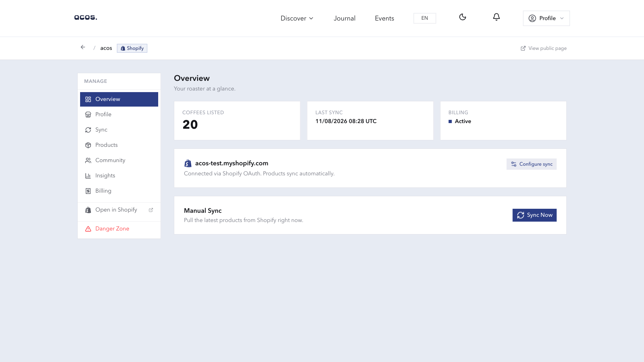Click the Shopify badge in the breadcrumb

pyautogui.click(x=132, y=48)
